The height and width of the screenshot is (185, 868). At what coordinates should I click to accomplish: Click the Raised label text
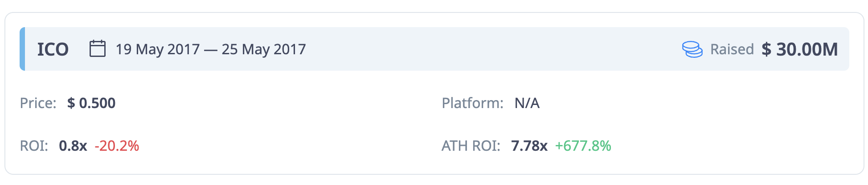pos(732,49)
